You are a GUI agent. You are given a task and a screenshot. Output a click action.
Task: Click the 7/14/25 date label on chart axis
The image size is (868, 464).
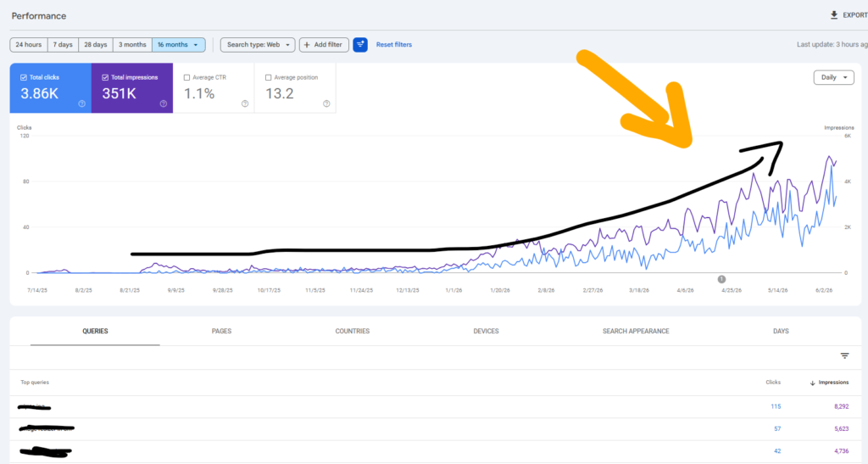[37, 291]
